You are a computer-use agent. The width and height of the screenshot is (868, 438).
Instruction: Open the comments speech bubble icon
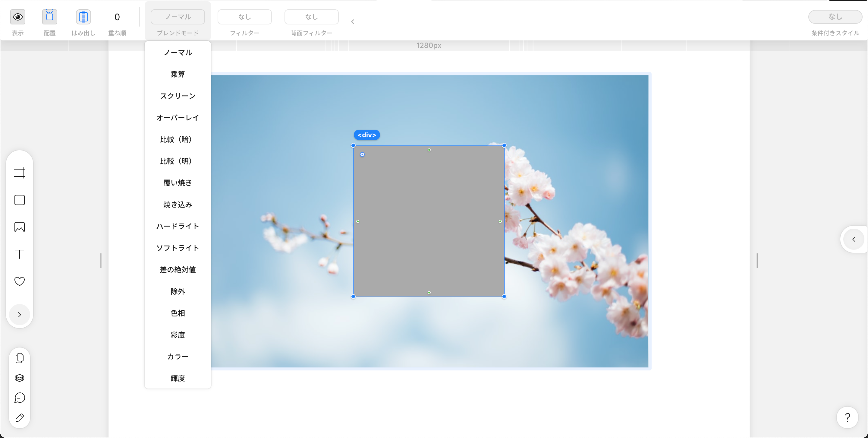coord(20,398)
